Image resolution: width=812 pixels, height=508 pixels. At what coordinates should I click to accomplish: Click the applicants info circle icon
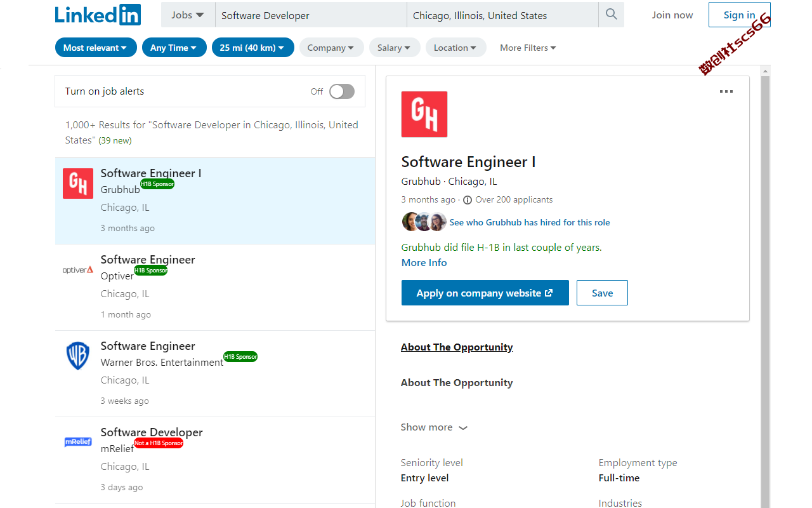[468, 200]
